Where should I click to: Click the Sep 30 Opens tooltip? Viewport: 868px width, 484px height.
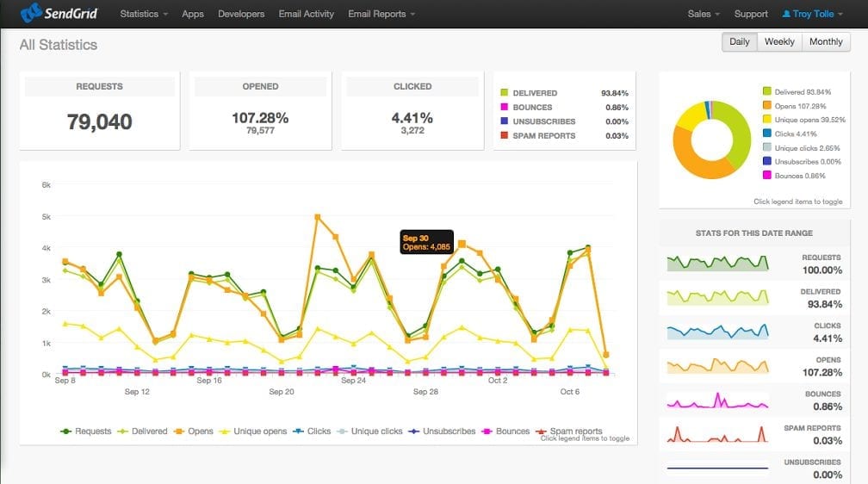coord(426,242)
